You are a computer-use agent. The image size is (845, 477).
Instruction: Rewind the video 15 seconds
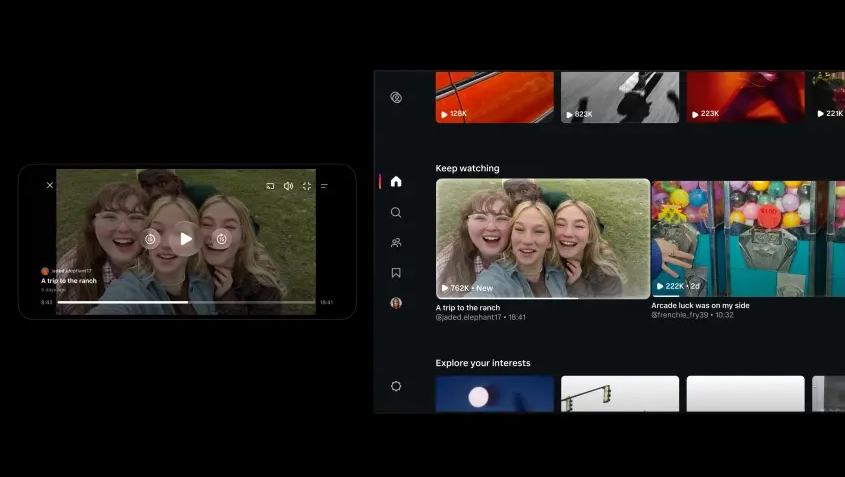[150, 239]
